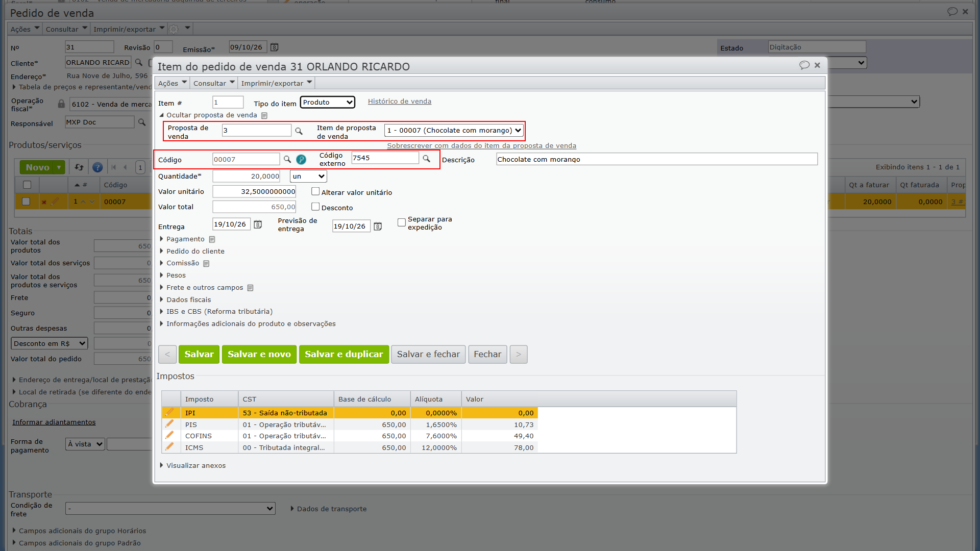Open the Histórico de venda link
The image size is (980, 551).
[x=400, y=102]
